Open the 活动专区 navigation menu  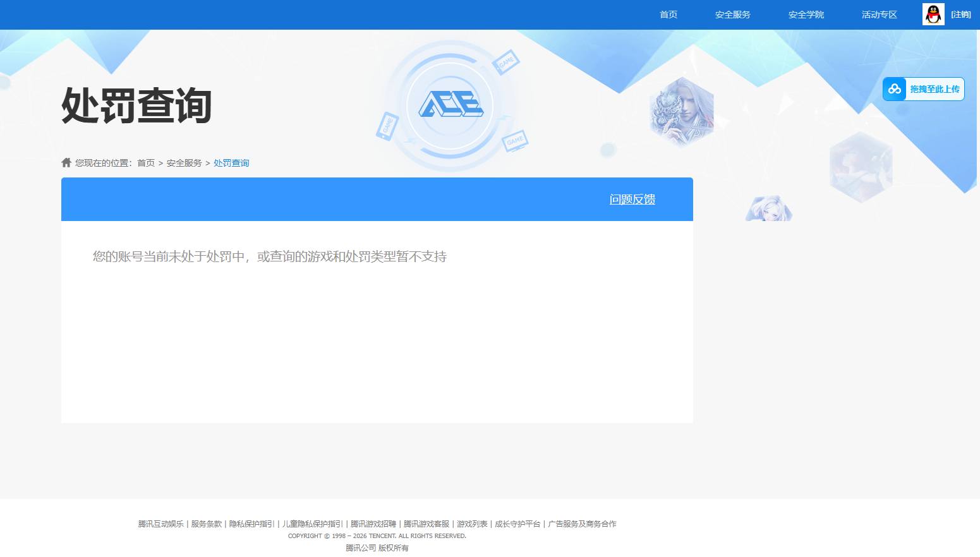click(879, 15)
